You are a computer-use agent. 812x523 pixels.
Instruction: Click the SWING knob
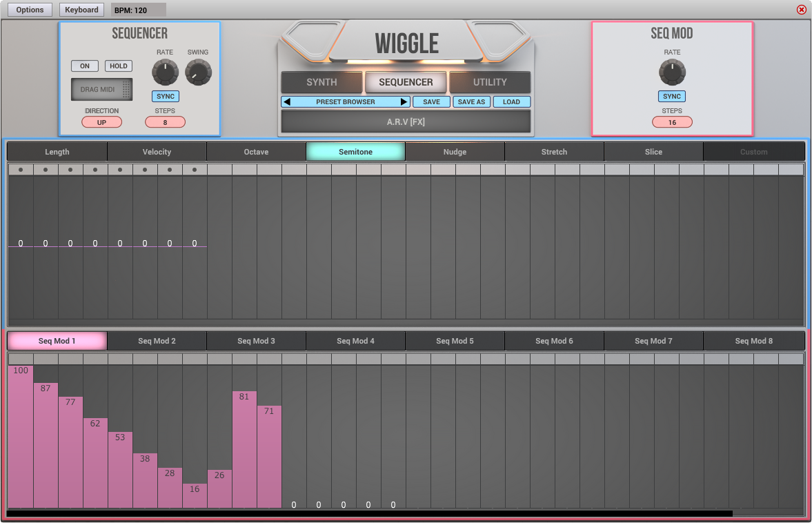(198, 72)
